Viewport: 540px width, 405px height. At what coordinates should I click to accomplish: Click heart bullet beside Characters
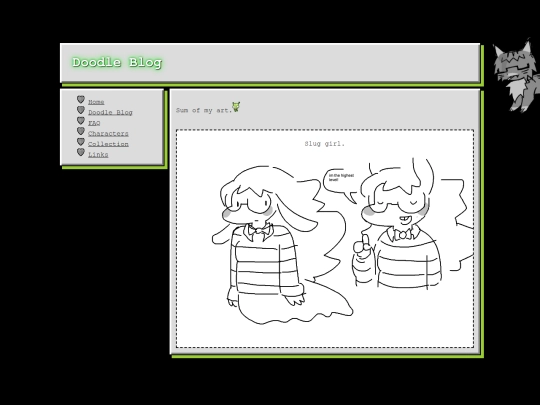pos(81,131)
